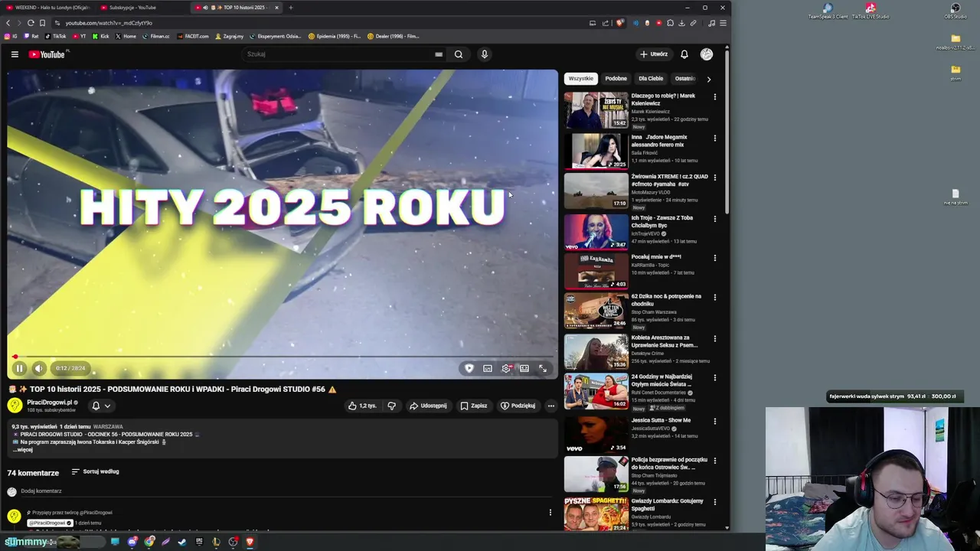Open 'Jessica Sutta - Show Me' thumbnail
The image size is (980, 551).
coord(596,435)
